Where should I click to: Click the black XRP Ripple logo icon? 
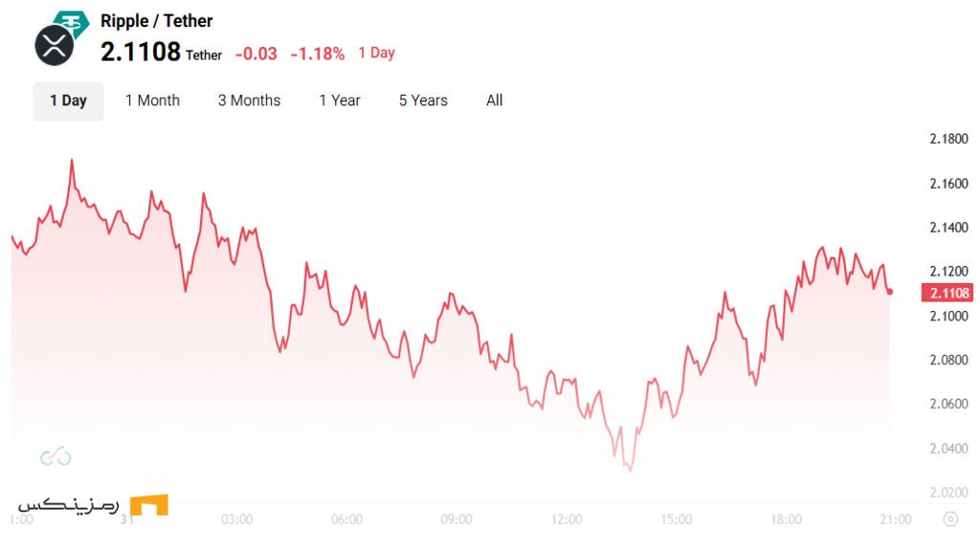[54, 46]
